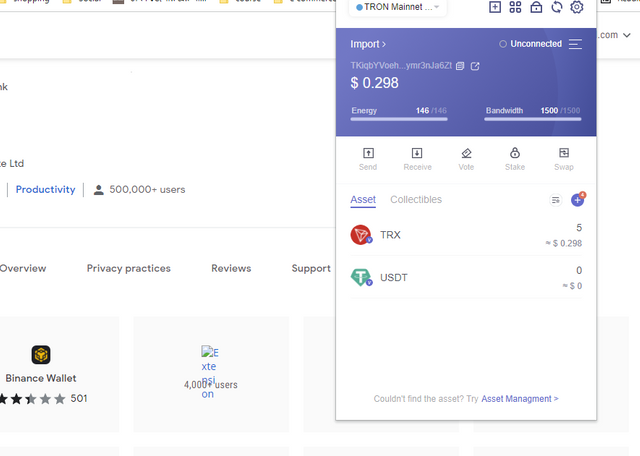Open the Support tab

pos(311,268)
